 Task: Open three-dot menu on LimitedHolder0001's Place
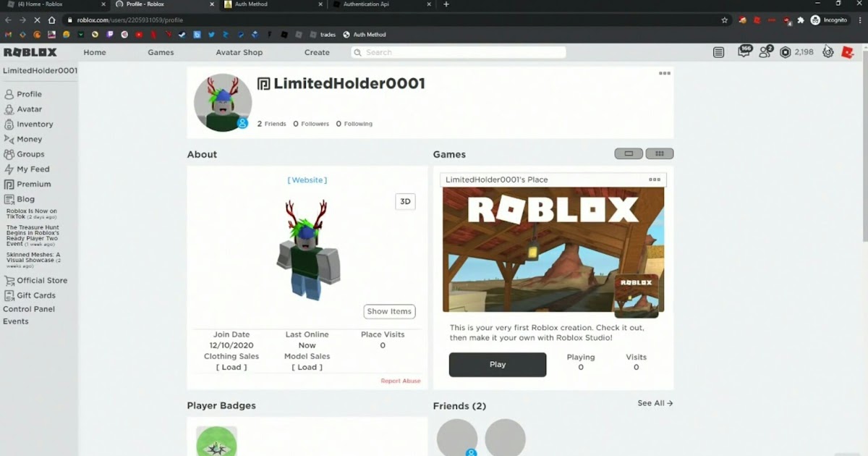[x=655, y=180]
